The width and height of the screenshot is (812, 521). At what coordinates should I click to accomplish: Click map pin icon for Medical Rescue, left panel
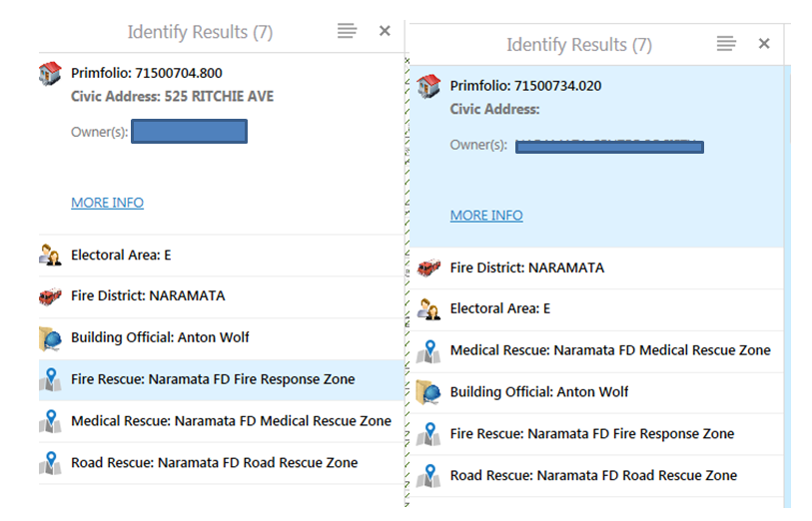(50, 421)
